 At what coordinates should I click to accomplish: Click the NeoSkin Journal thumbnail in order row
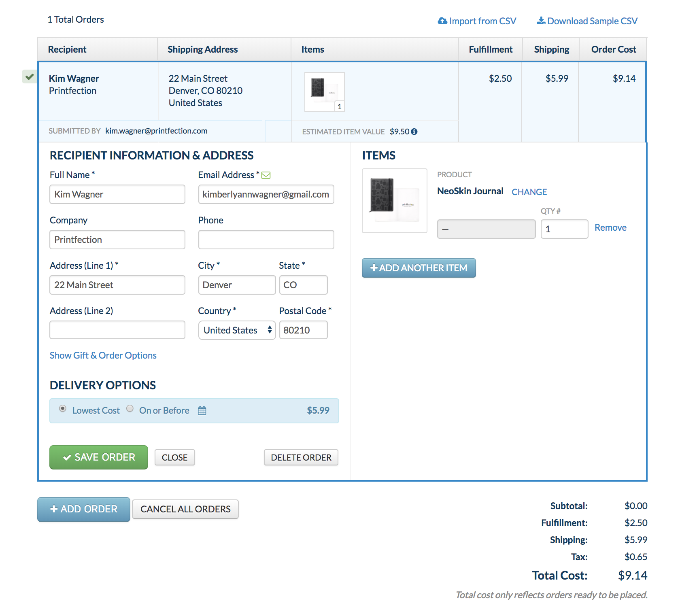[x=324, y=91]
